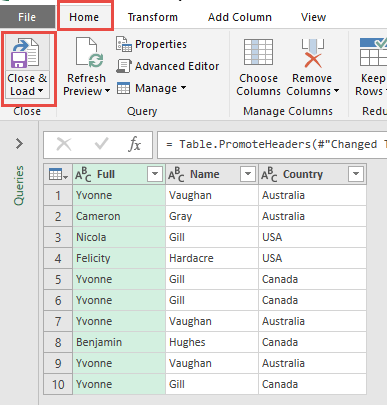Click the Keep Rows icon

click(x=373, y=52)
